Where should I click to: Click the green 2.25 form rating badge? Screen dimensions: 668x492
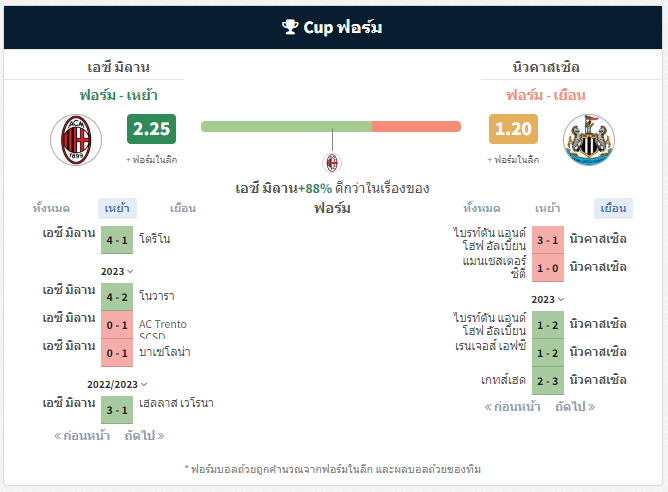[x=151, y=129]
